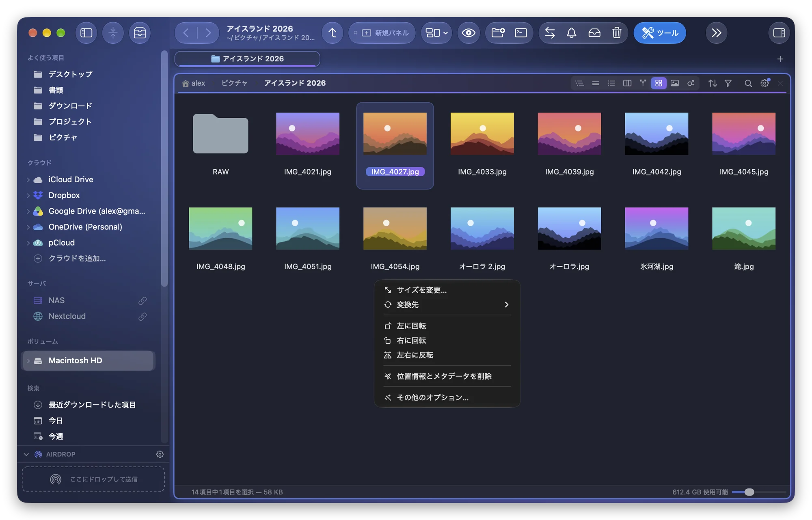Screen dimensions: 812x520
Task: Open the sort order arrows
Action: [713, 83]
